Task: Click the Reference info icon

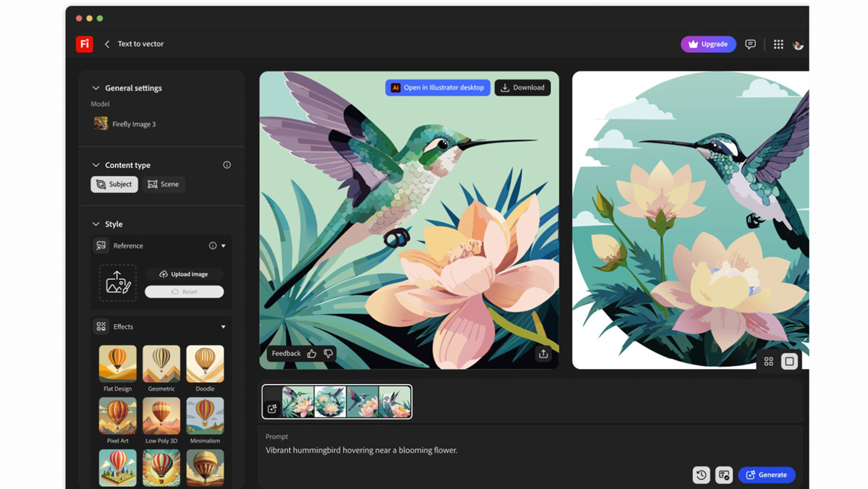Action: (x=213, y=246)
